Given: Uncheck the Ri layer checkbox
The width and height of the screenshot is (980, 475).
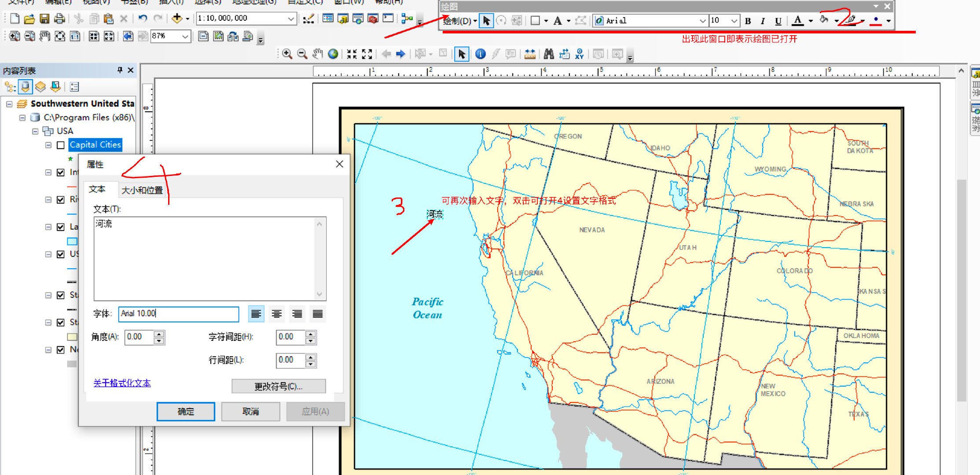Looking at the screenshot, I should coord(61,200).
